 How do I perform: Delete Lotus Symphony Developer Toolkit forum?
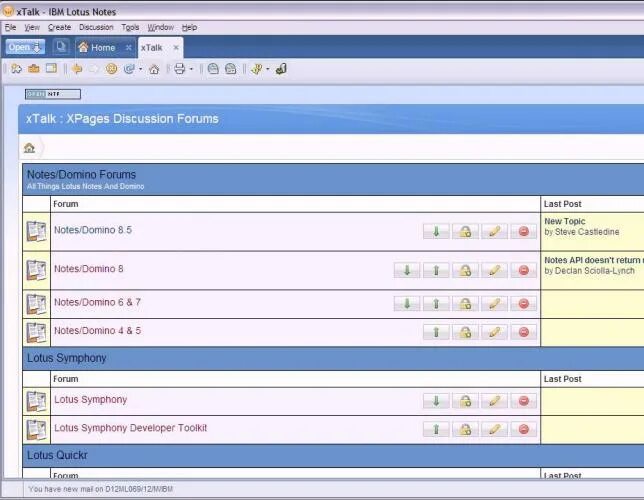524,429
